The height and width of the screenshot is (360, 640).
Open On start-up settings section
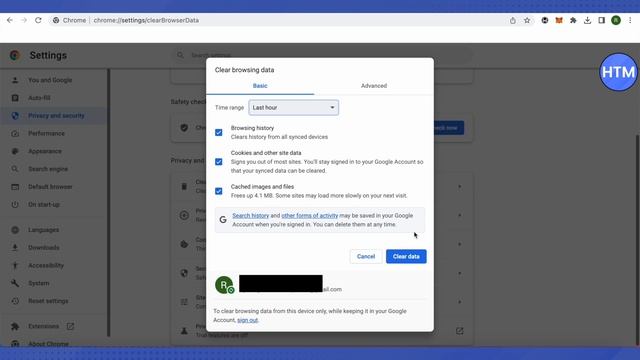44,204
